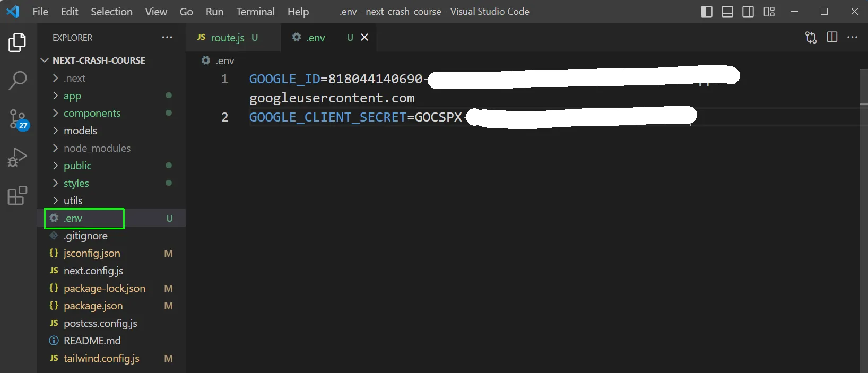Click the .env breadcrumb in editor
The width and height of the screenshot is (868, 373).
[x=218, y=60]
